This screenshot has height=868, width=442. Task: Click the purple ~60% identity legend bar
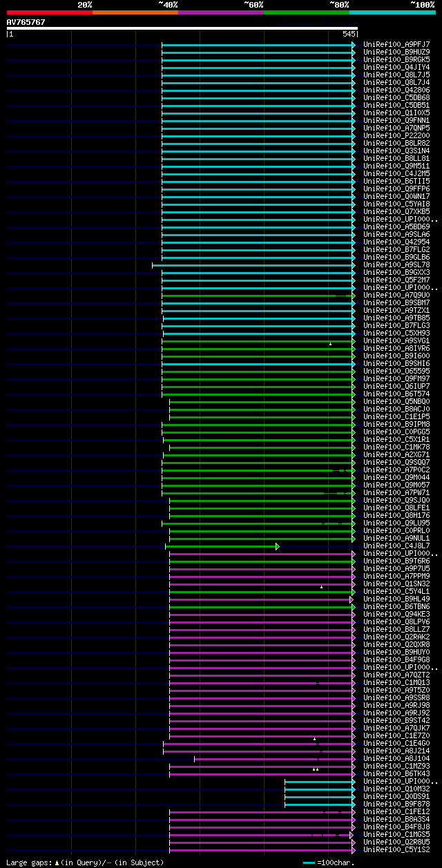[x=220, y=12]
